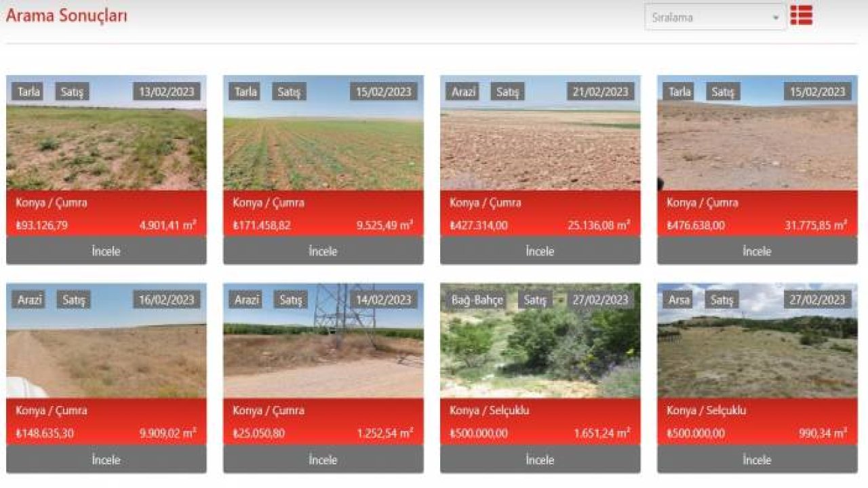868x488 pixels.
Task: Click the Bağ-Bahçe tag on the garden listing
Action: point(477,300)
